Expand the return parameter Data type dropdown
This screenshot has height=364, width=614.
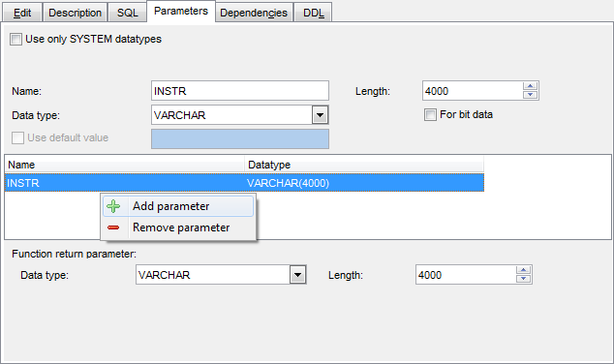tap(297, 275)
